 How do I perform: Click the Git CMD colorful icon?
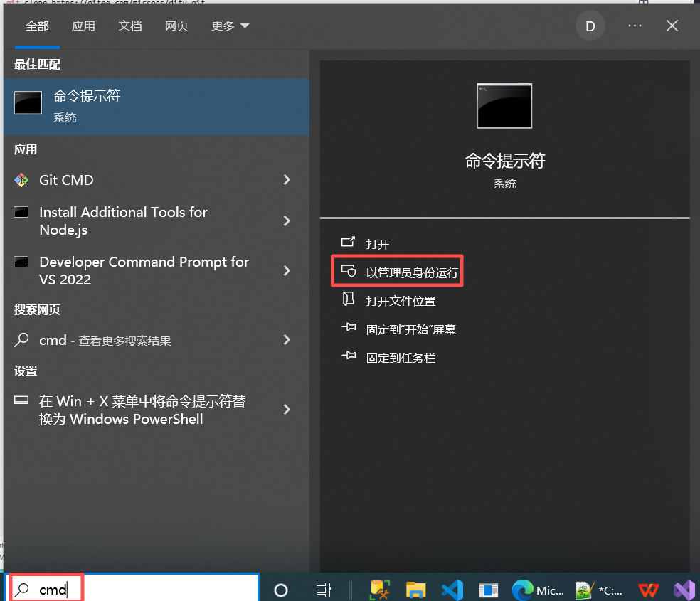coord(21,180)
